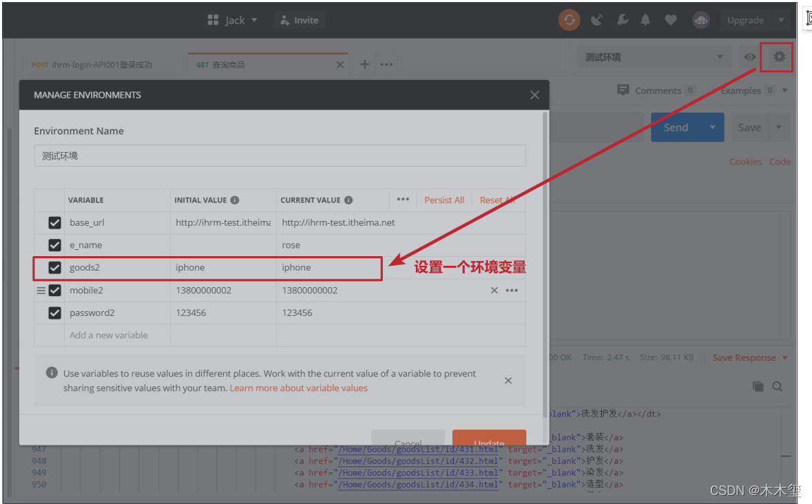Viewport: 812px width, 504px height.
Task: Open the Save Response dropdown
Action: point(785,357)
